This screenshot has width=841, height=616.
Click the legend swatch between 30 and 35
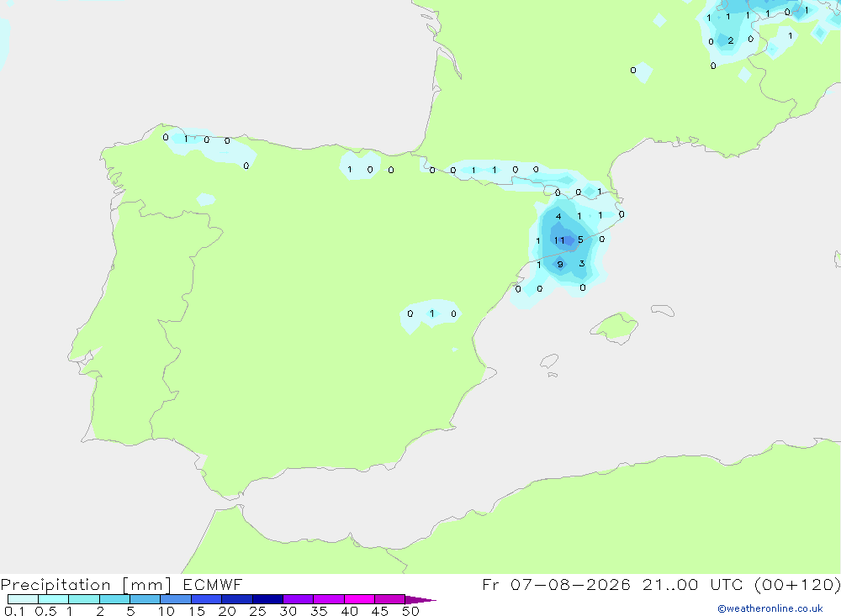click(299, 599)
